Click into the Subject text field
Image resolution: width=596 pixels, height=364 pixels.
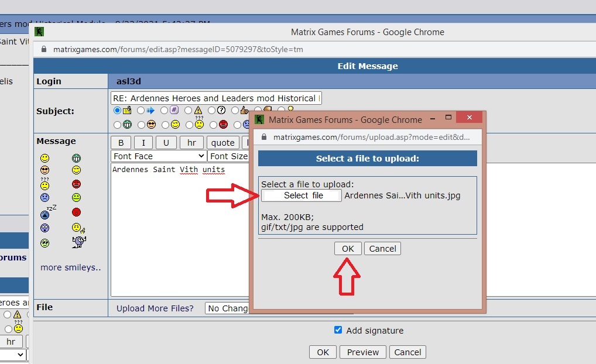(x=216, y=98)
